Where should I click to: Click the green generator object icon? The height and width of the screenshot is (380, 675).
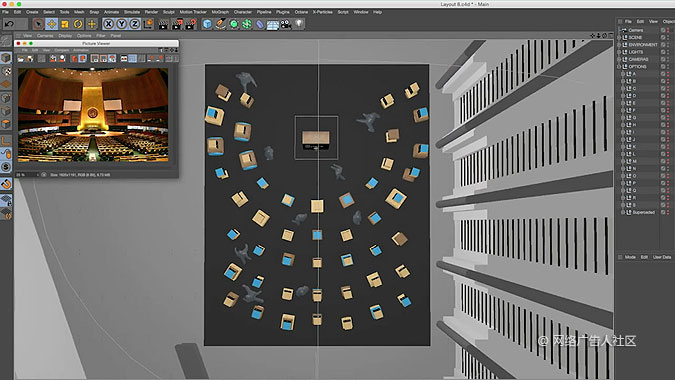[234, 24]
